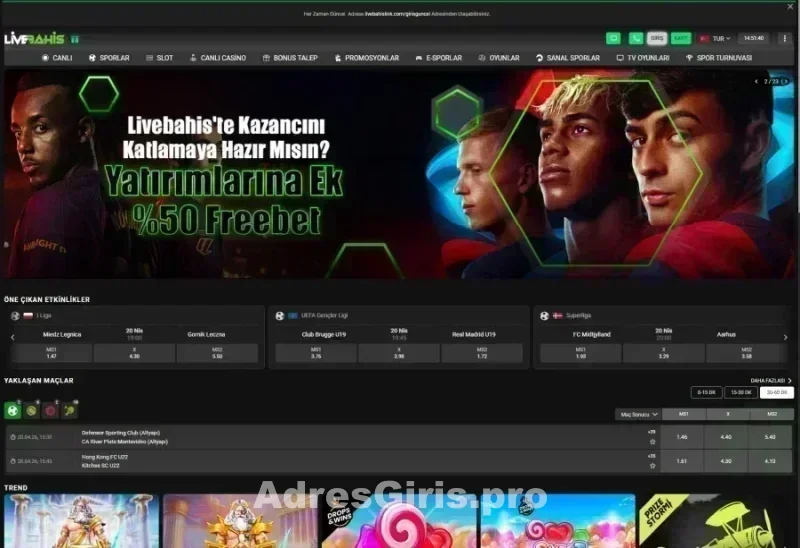Open the E-SPORLAR menu
The image size is (800, 548).
439,58
